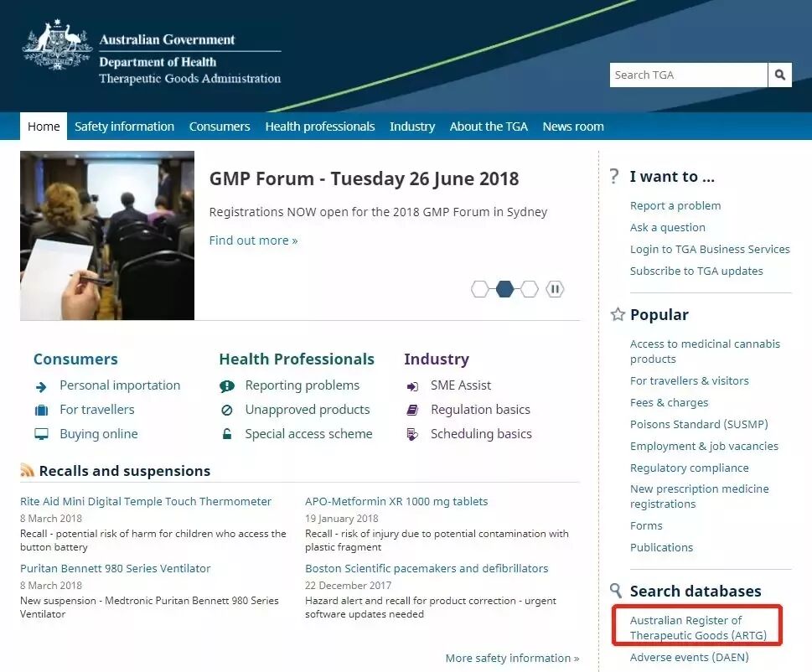The height and width of the screenshot is (672, 812).
Task: Open Scheduling basics link
Action: [x=481, y=434]
